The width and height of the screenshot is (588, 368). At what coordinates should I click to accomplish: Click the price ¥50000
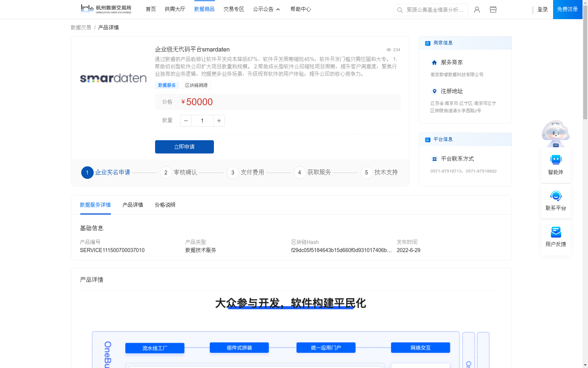pyautogui.click(x=197, y=102)
